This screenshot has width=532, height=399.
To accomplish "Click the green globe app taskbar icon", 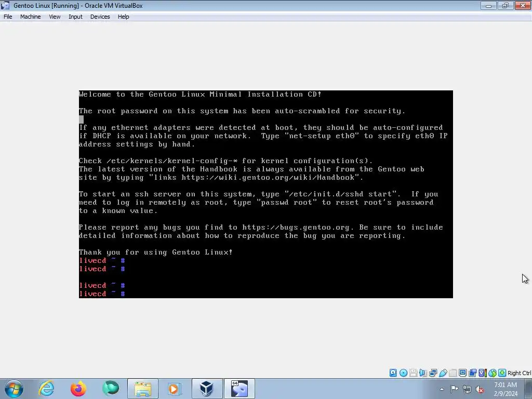I will 111,389.
